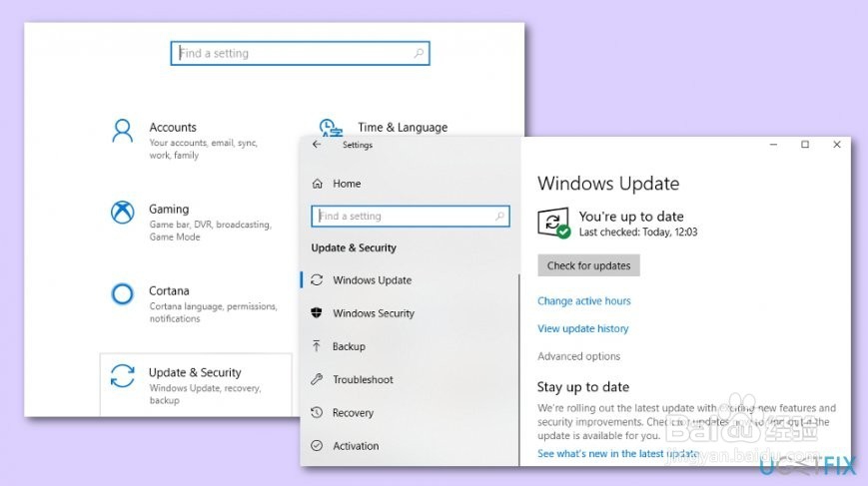868x486 pixels.
Task: Open See what's new in latest update
Action: (x=617, y=453)
